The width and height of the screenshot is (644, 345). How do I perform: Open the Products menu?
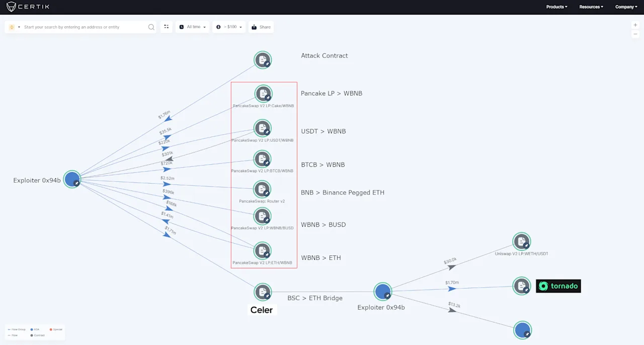pyautogui.click(x=556, y=7)
